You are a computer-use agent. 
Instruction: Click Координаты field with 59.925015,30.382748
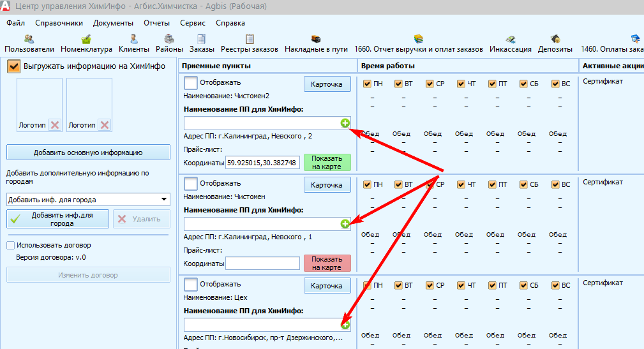click(262, 163)
